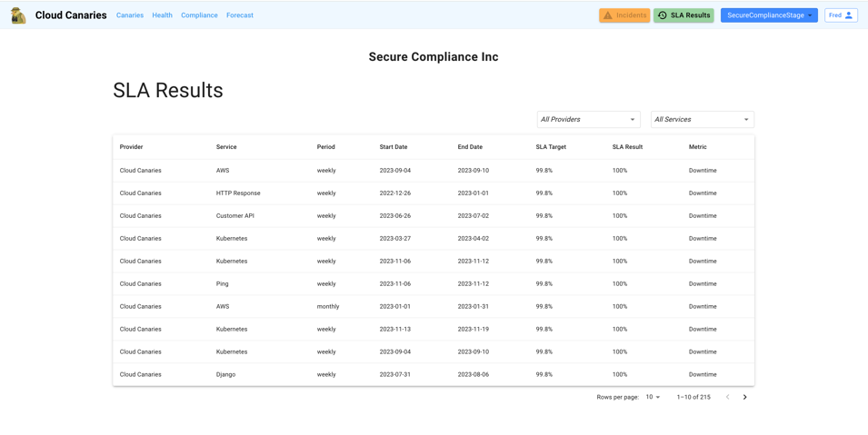Click start date 2023-06-26
Viewport: 868px width, 435px height.
395,216
